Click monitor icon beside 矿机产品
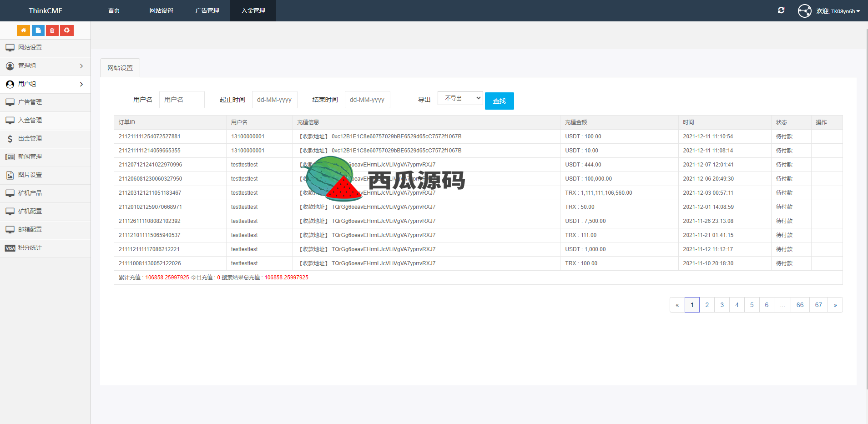Screen dimensions: 868x424 10,193
